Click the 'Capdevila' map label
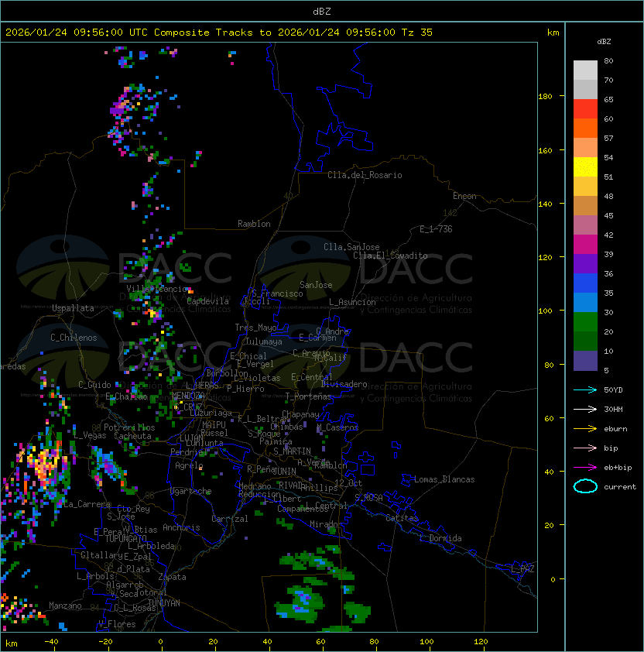The height and width of the screenshot is (652, 644). 208,301
